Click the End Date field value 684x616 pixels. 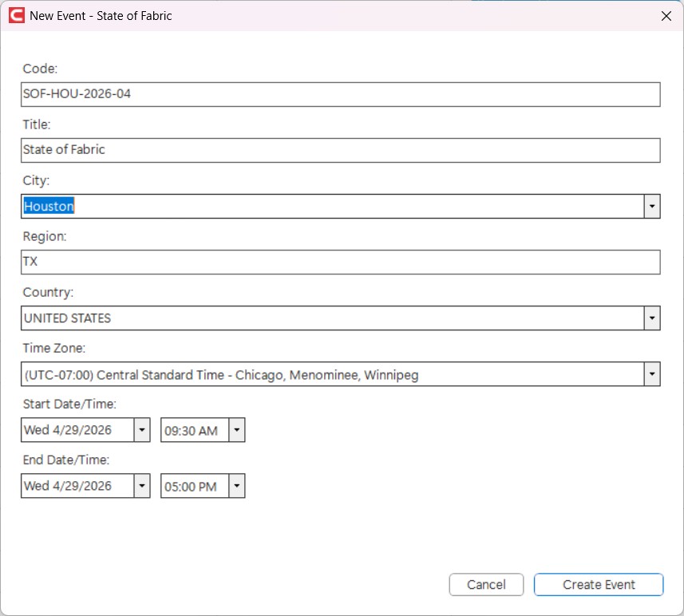(77, 486)
